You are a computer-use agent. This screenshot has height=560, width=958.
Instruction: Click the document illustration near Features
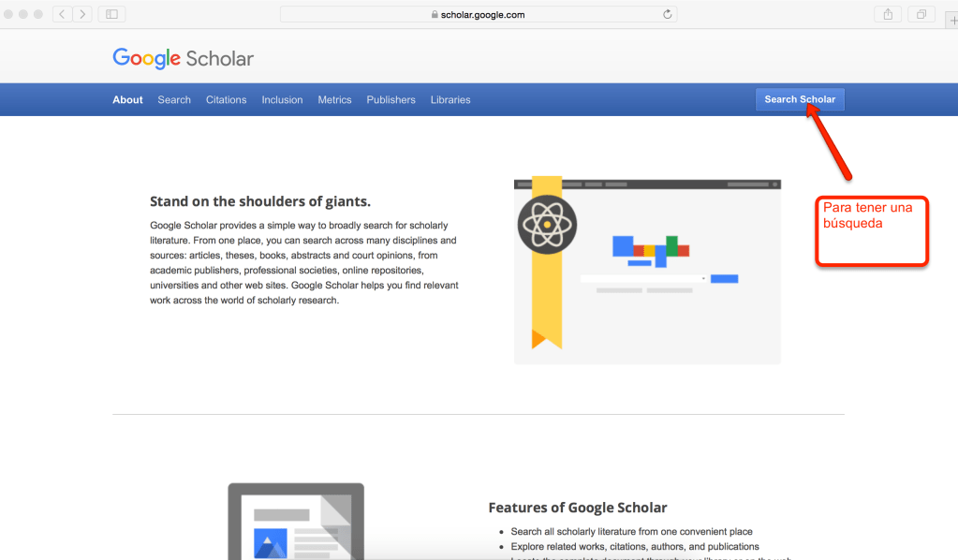pyautogui.click(x=296, y=524)
